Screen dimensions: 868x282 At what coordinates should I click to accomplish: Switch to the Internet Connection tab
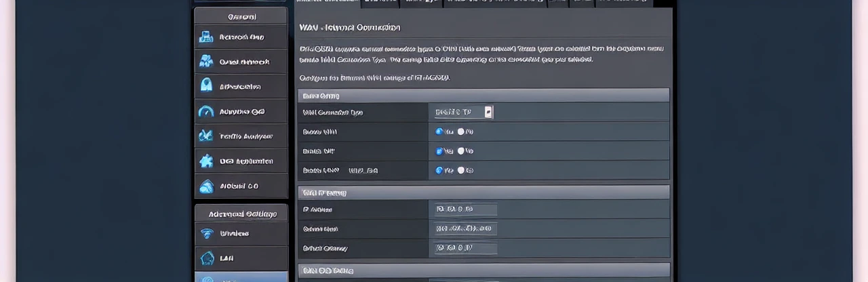[326, 3]
